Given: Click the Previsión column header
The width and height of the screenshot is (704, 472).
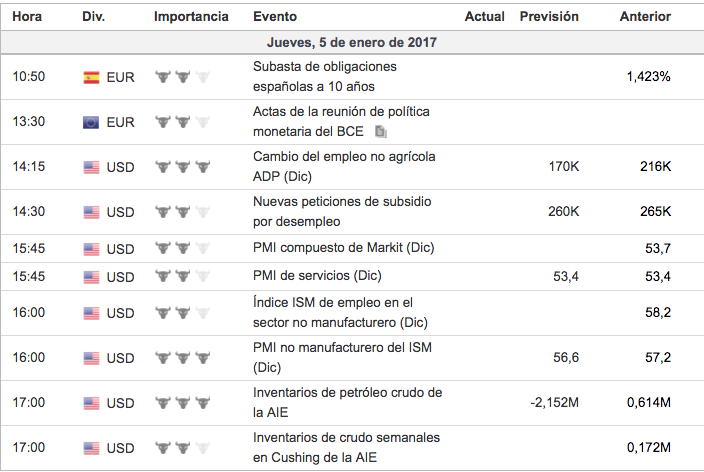Looking at the screenshot, I should (x=549, y=17).
